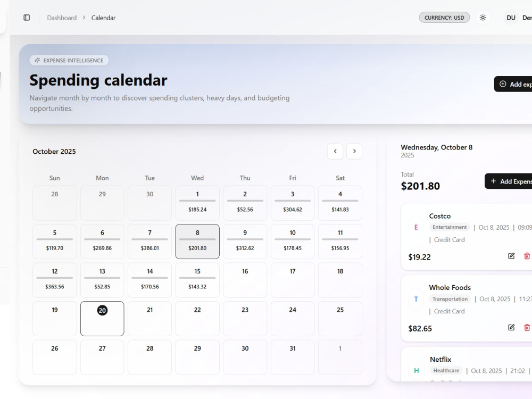Viewport: 532px width, 399px height.
Task: Go to previous month with left chevron
Action: pyautogui.click(x=335, y=151)
